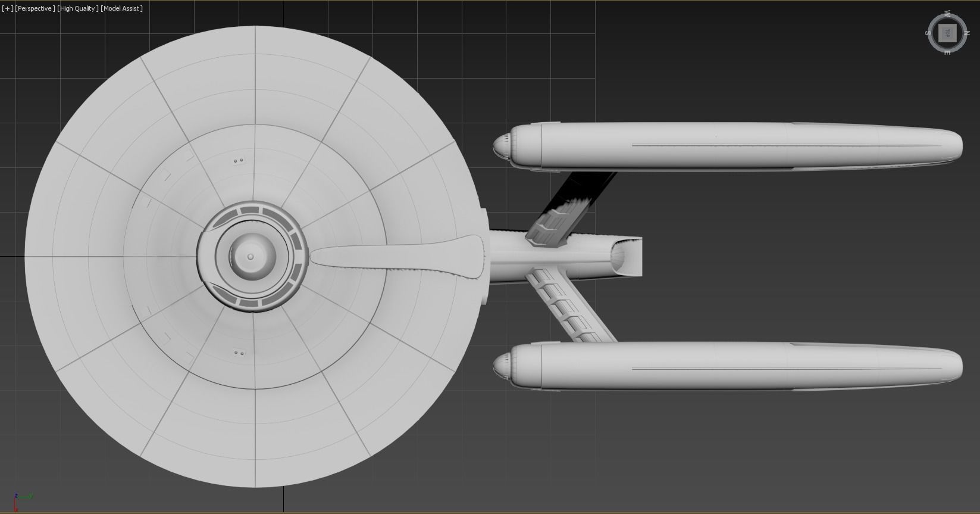Click the W compass letter on the ViewCube ring

(947, 14)
